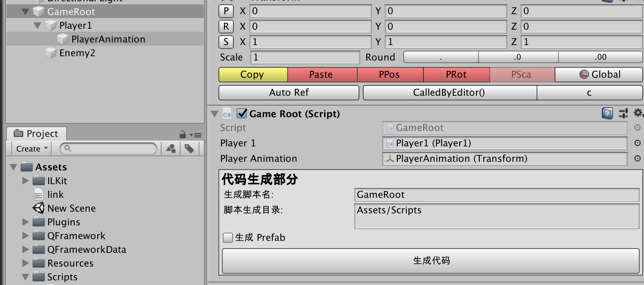644x285 pixels.
Task: Round to one decimal '.0' button
Action: pos(518,57)
